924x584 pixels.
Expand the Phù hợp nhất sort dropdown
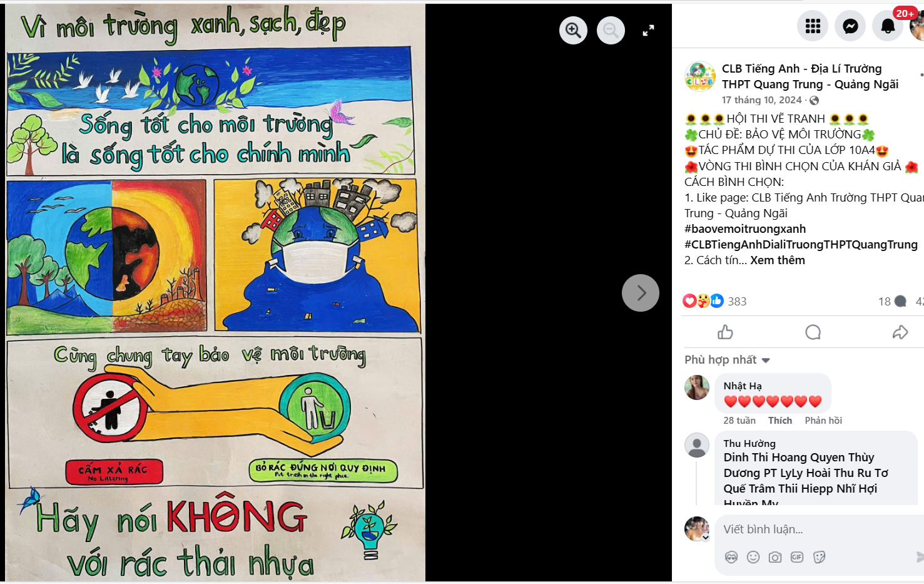[x=728, y=360]
